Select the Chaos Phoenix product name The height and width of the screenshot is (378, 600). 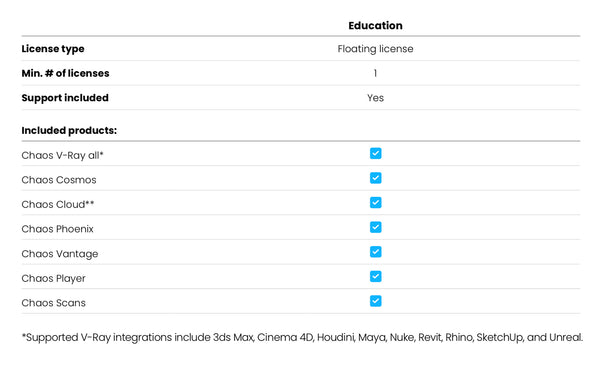(57, 229)
